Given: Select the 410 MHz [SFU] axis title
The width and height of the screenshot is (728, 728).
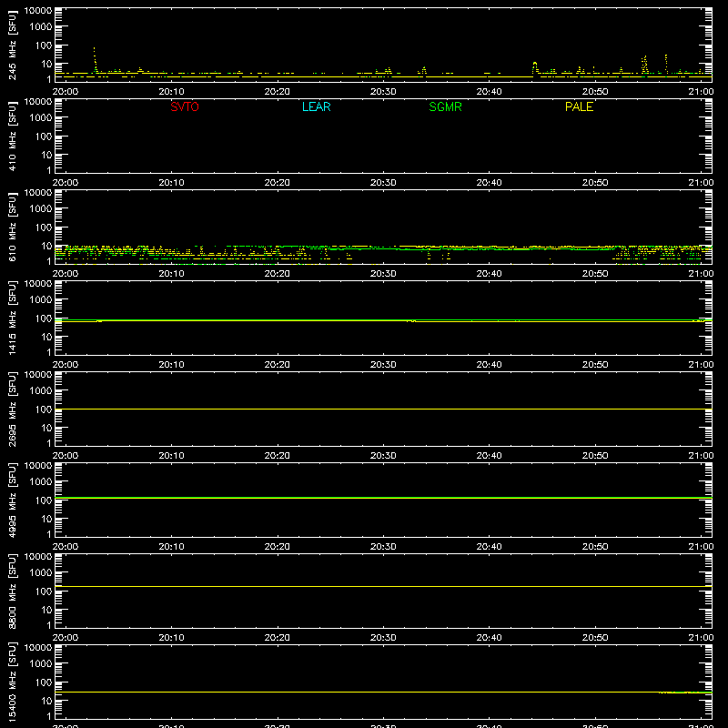Looking at the screenshot, I should 13,136.
